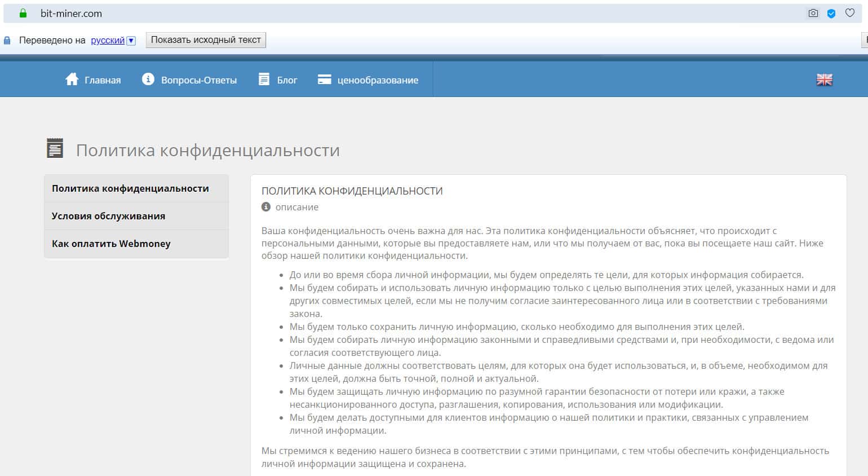This screenshot has height=476, width=868.
Task: Click the large heading Политика конфиденциальности
Action: pyautogui.click(x=207, y=150)
